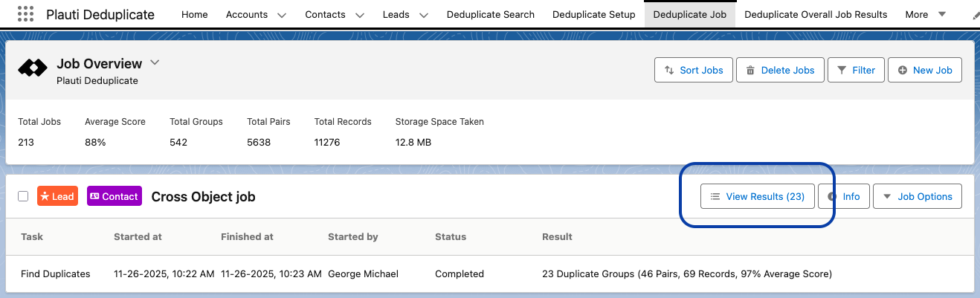The height and width of the screenshot is (298, 980).
Task: Click the 23 Duplicate Groups result text
Action: click(687, 273)
